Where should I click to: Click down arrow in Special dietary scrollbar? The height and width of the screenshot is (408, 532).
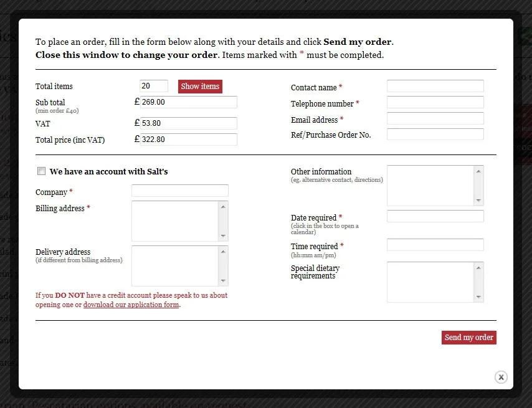[478, 297]
